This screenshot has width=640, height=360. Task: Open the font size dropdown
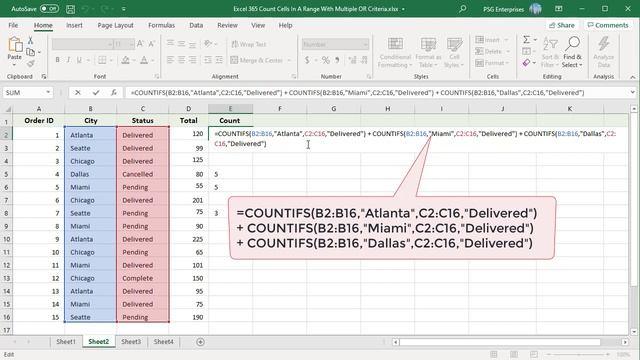[131, 44]
